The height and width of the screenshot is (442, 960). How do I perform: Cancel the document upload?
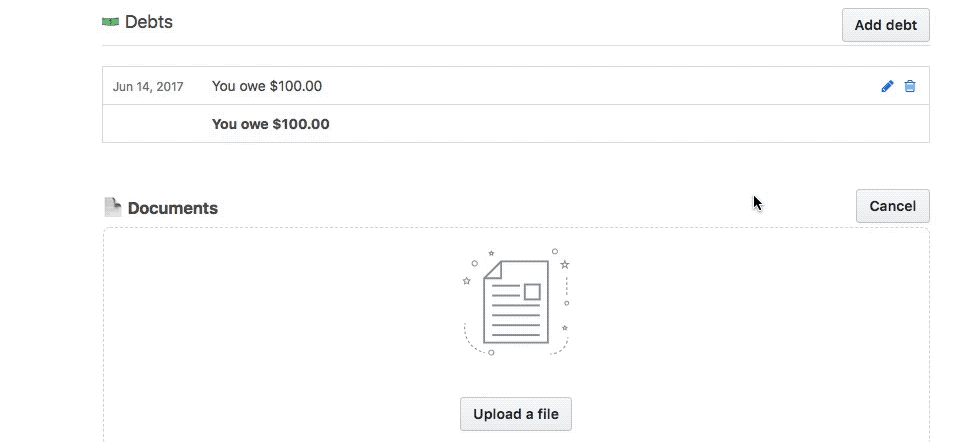pos(893,206)
